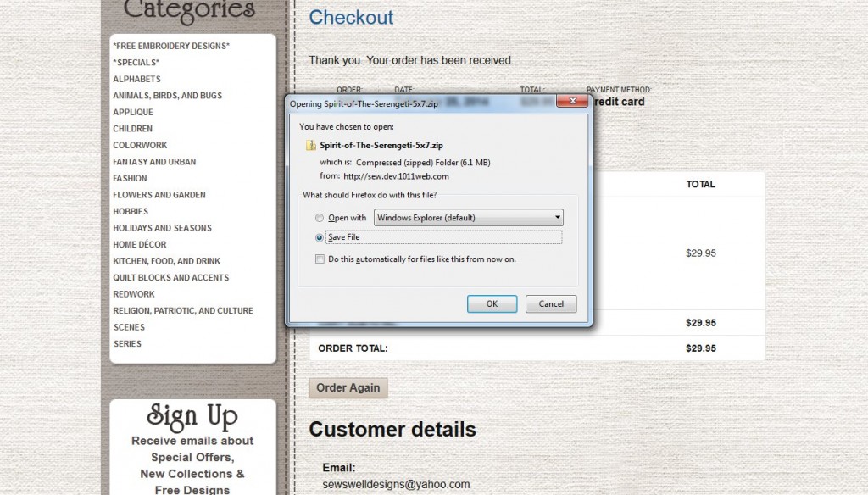868x495 pixels.
Task: Open the Children category
Action: coord(133,129)
